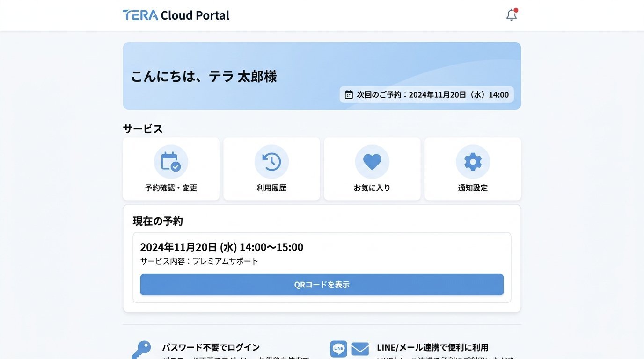644x359 pixels.
Task: Select the LINE app icon near the bottom
Action: tap(338, 348)
